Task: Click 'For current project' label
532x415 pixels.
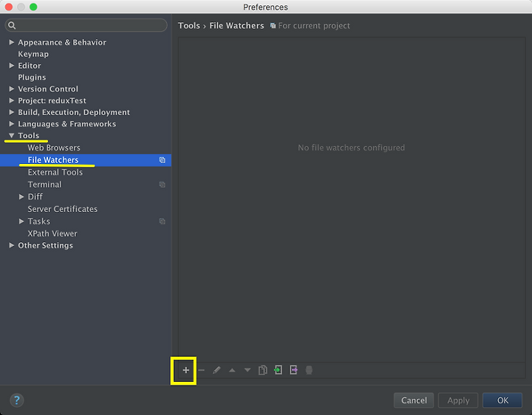Action: pyautogui.click(x=314, y=26)
